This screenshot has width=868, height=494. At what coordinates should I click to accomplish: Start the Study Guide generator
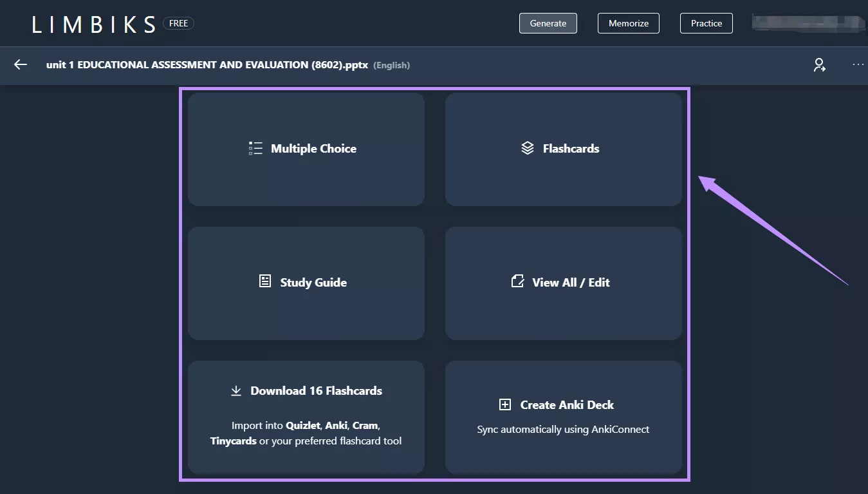[306, 283]
